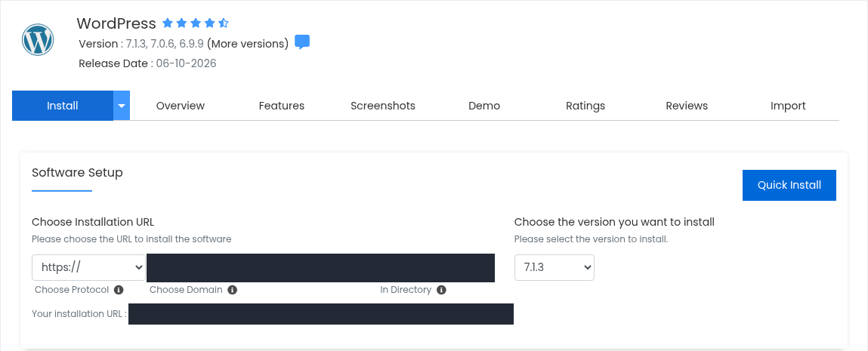Expand the Install button dropdown arrow
The width and height of the screenshot is (868, 351).
tap(122, 106)
